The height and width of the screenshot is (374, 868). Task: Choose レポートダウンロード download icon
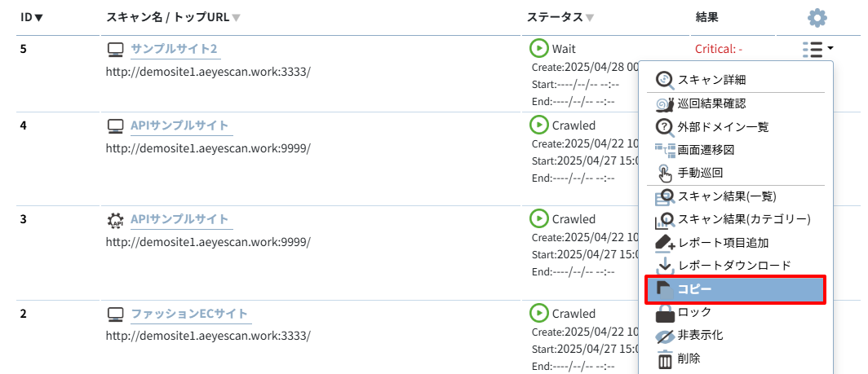tap(664, 266)
